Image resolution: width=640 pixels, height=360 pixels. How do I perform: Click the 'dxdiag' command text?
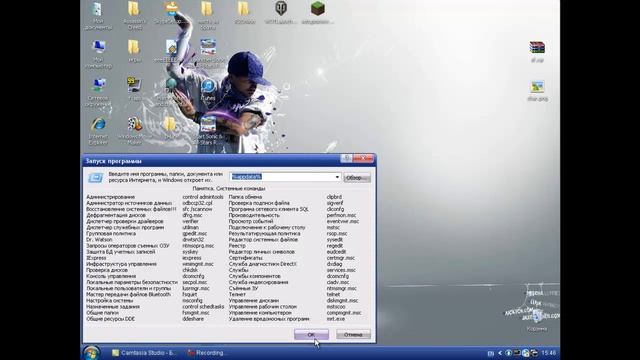334,264
